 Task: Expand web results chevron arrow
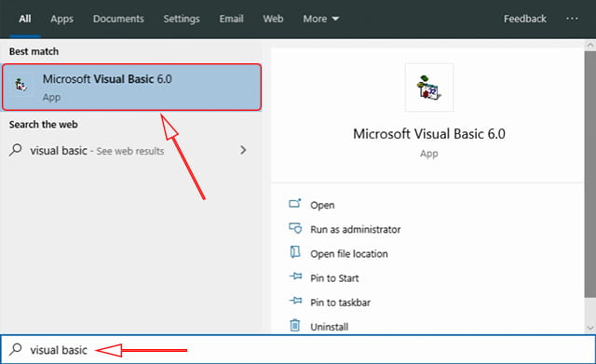tap(243, 150)
